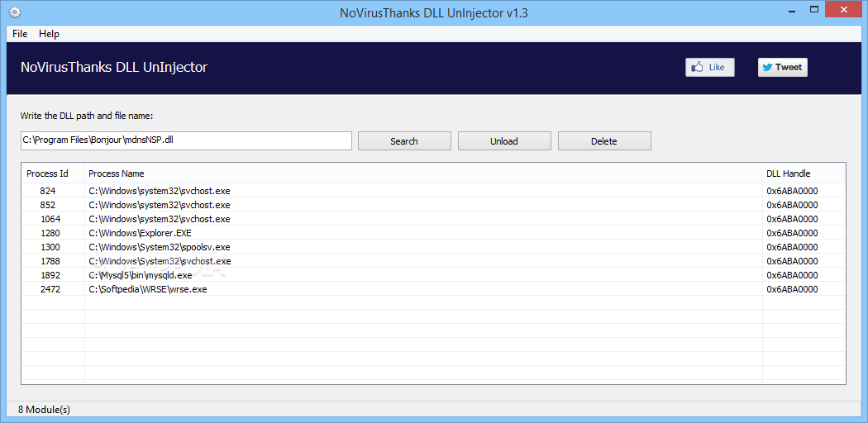Sort by Process Name column header
868x423 pixels.
click(x=423, y=173)
